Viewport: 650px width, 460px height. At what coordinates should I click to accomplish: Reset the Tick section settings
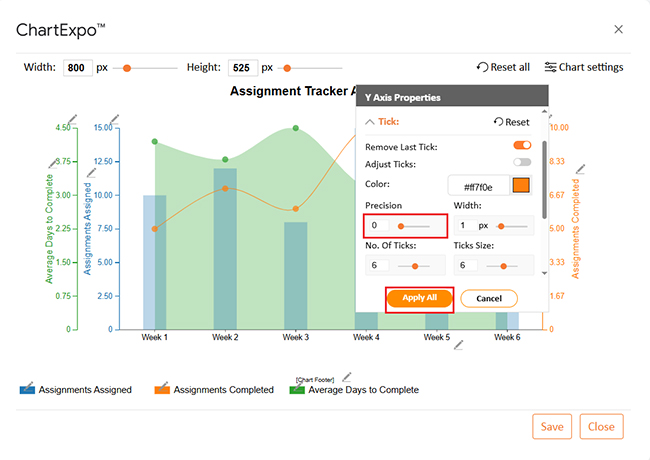pyautogui.click(x=511, y=122)
